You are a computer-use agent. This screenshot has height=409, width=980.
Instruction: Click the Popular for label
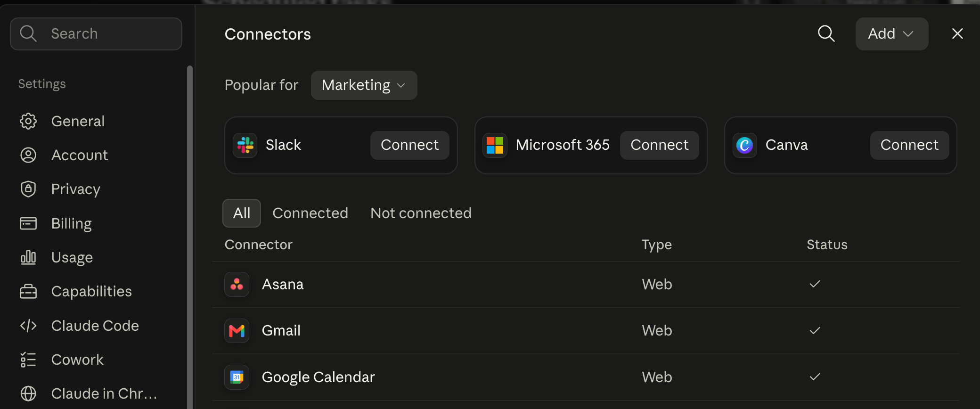[261, 85]
